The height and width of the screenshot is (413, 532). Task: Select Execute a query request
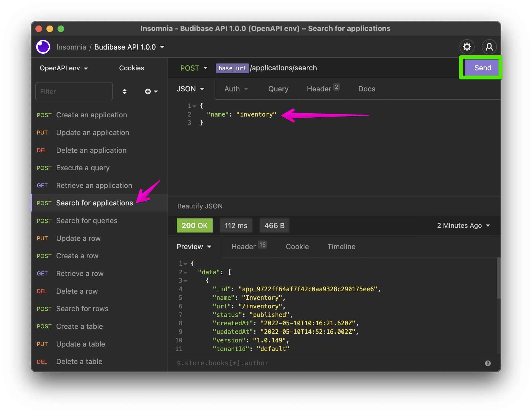[100, 168]
